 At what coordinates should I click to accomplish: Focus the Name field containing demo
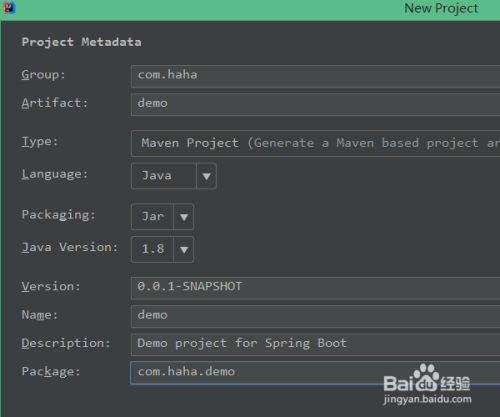pyautogui.click(x=315, y=316)
